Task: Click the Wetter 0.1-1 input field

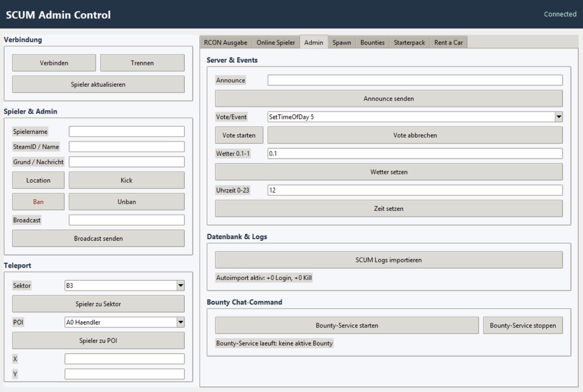Action: (x=415, y=153)
